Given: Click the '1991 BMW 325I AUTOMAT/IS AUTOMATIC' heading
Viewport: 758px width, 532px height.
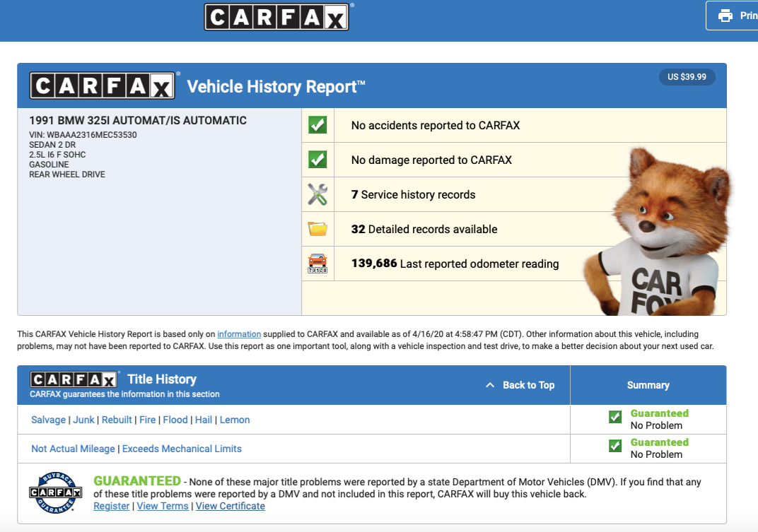Looking at the screenshot, I should pos(138,120).
